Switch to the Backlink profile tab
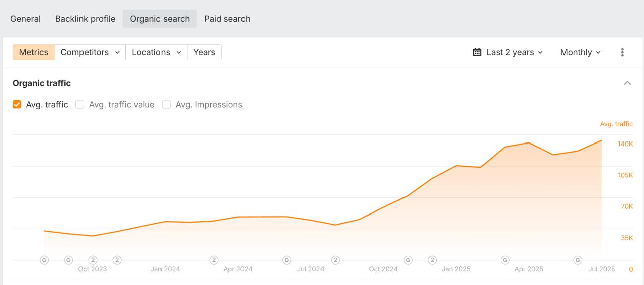 click(x=85, y=19)
